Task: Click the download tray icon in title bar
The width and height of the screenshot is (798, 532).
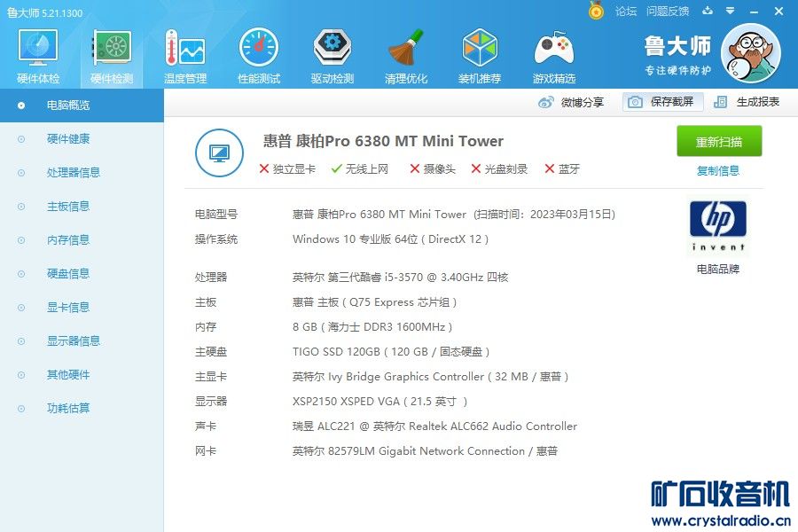Action: 708,11
